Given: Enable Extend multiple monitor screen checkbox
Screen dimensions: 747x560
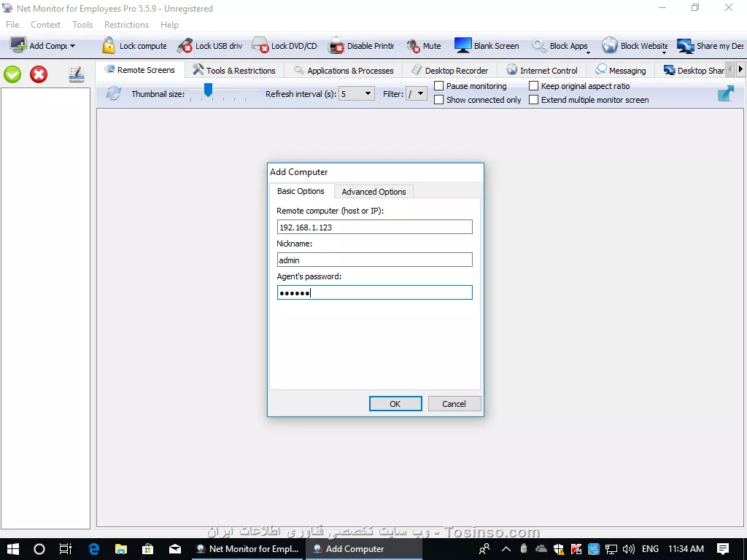Looking at the screenshot, I should [533, 100].
